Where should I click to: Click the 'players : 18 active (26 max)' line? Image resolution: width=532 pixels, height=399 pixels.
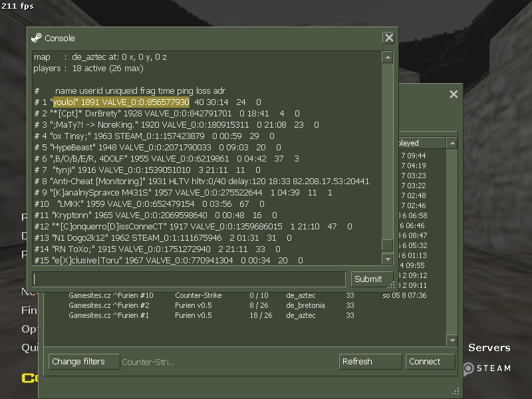(x=88, y=68)
